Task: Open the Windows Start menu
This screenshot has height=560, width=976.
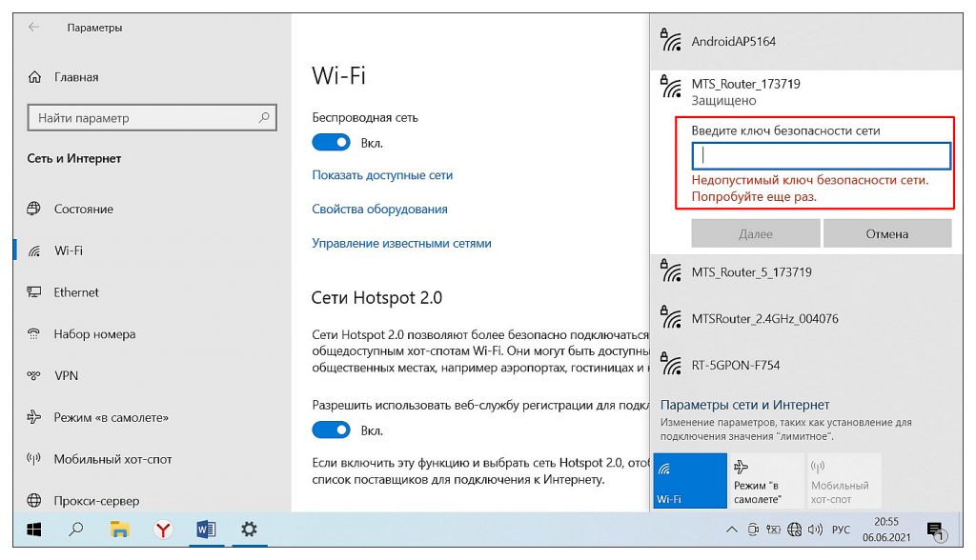Action: (x=34, y=529)
